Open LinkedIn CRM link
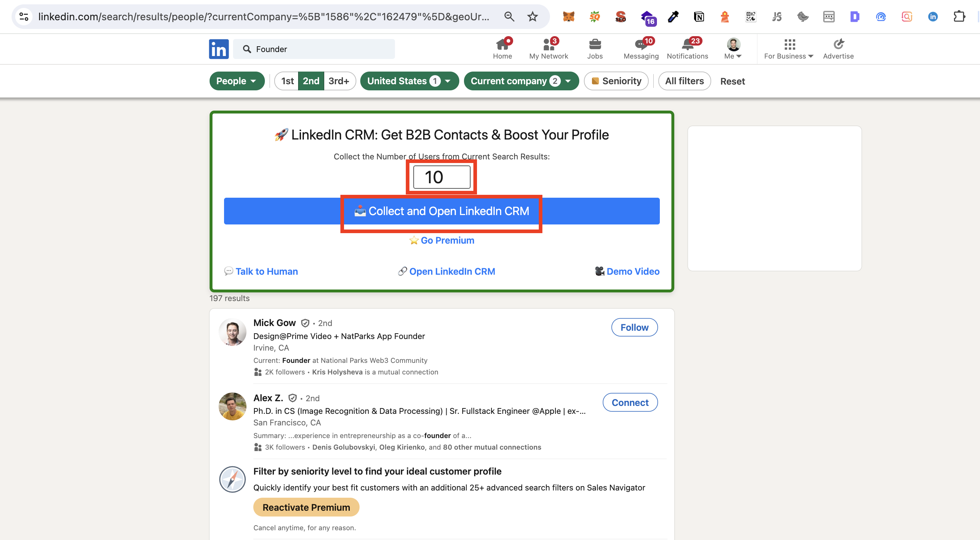 click(x=446, y=272)
